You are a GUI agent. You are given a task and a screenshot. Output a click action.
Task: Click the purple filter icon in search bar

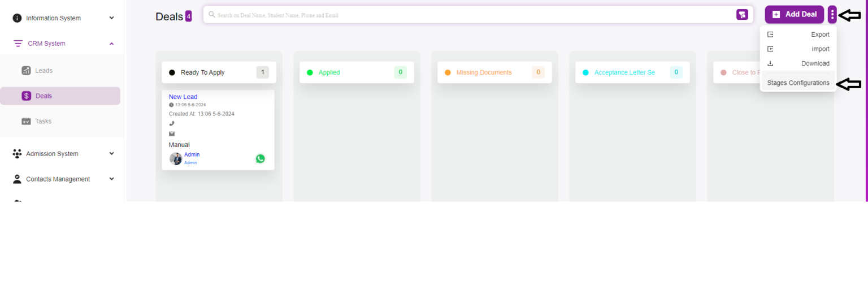[x=742, y=15]
